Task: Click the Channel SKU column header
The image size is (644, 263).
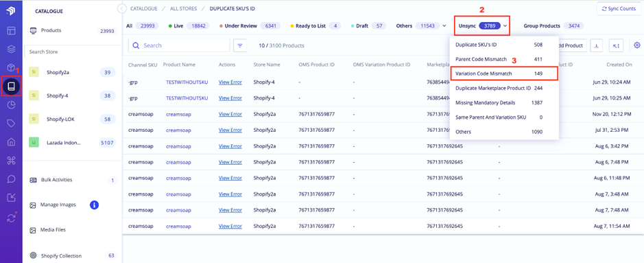Action: tap(143, 65)
